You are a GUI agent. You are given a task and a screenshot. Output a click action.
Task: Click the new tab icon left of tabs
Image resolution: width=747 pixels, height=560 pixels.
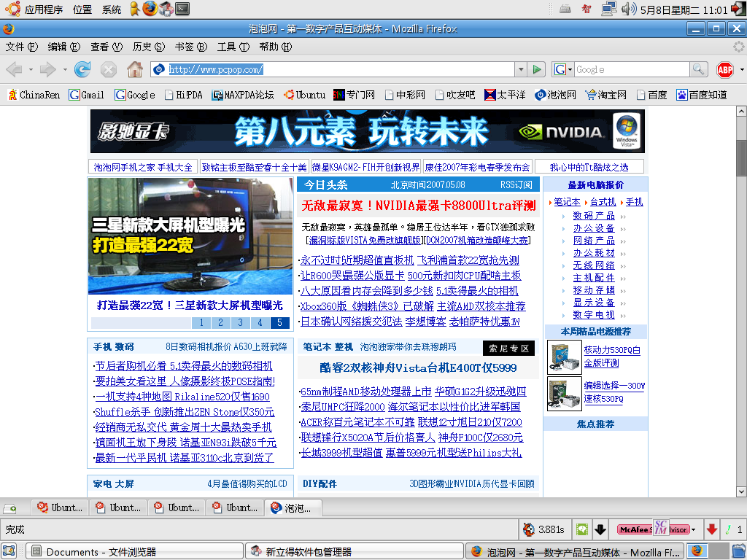pyautogui.click(x=10, y=508)
